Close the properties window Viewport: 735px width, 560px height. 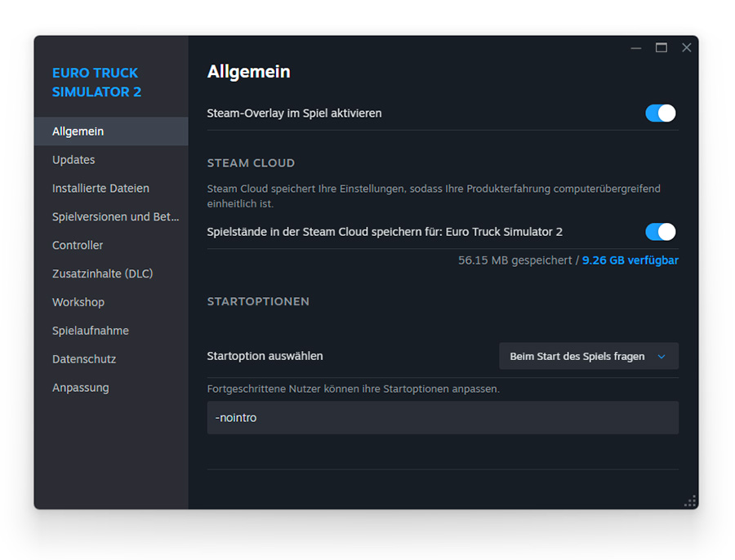coord(686,48)
